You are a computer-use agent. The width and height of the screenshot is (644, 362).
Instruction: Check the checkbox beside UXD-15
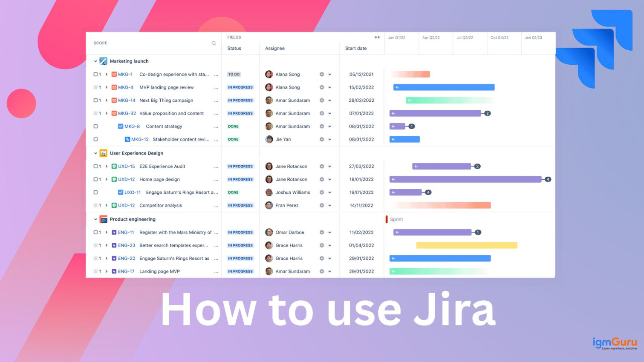pos(95,166)
